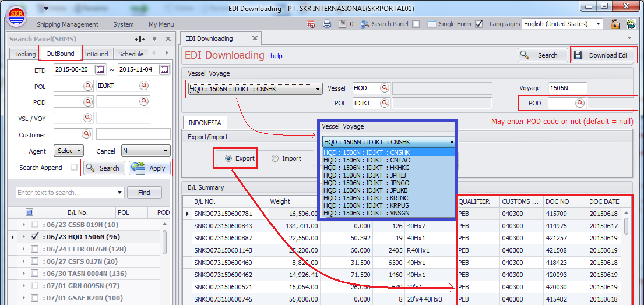The height and width of the screenshot is (305, 644).
Task: Click the Single Form window icon
Action: [431, 24]
